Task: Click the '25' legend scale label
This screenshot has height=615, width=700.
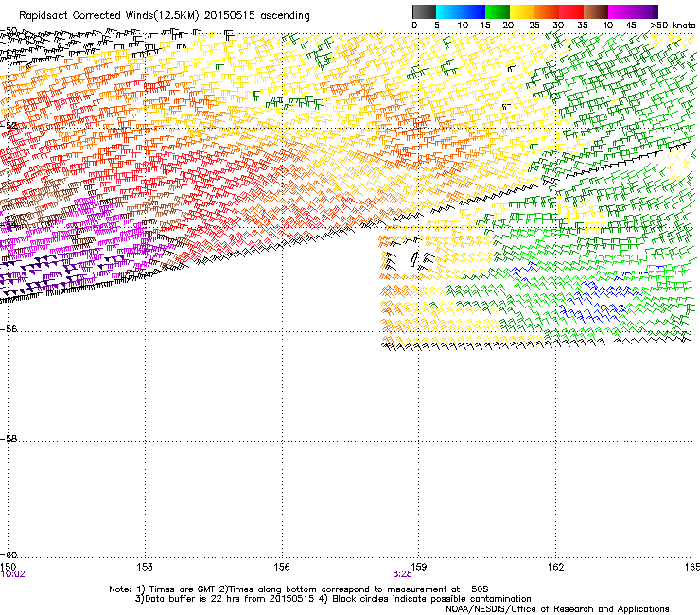Action: (x=534, y=26)
